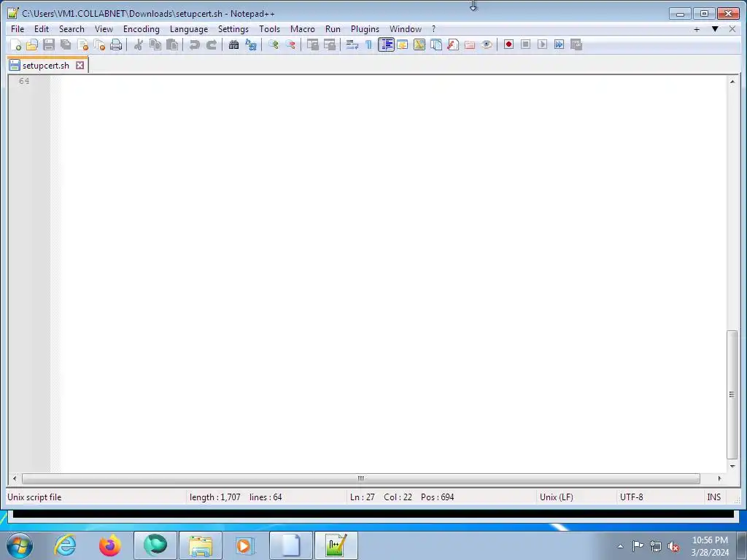Screen dimensions: 747x560
Task: Click the Redo toolbar icon
Action: 211,44
